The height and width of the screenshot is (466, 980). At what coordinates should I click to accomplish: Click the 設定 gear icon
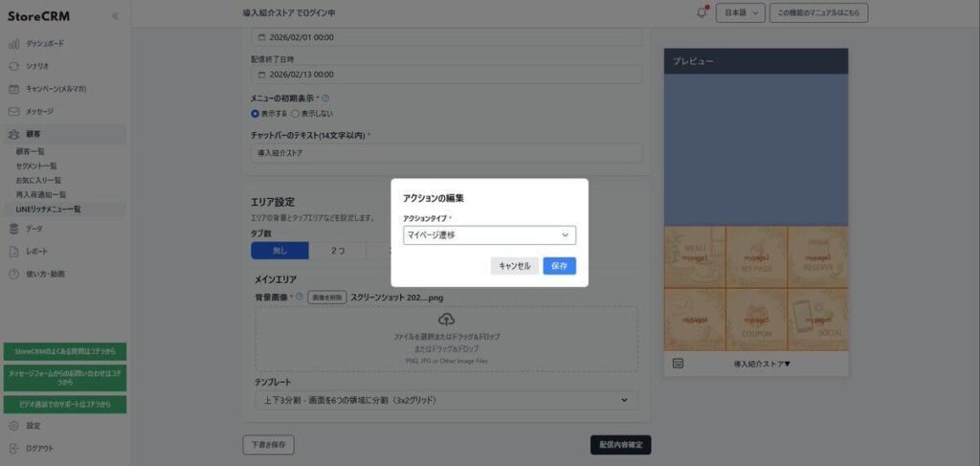pos(13,426)
